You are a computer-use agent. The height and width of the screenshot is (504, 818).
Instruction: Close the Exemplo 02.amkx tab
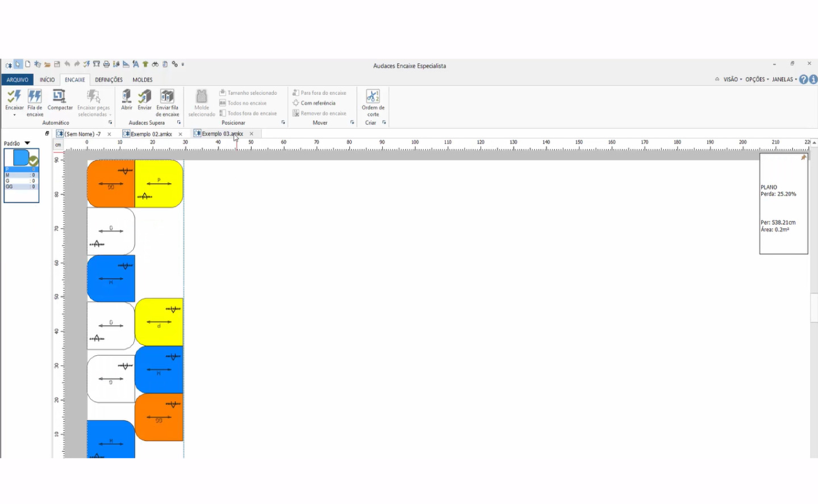point(181,134)
